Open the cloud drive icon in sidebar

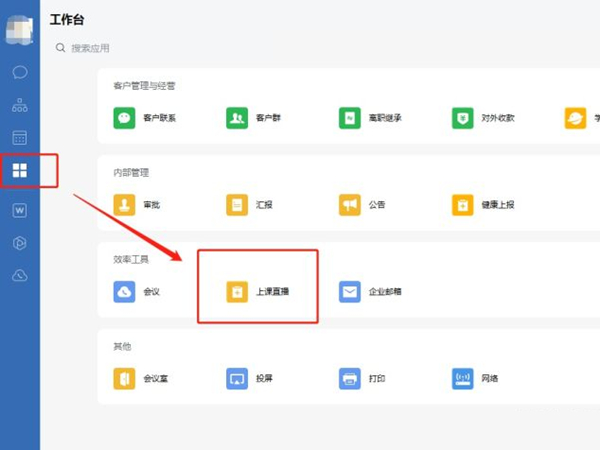click(x=19, y=276)
